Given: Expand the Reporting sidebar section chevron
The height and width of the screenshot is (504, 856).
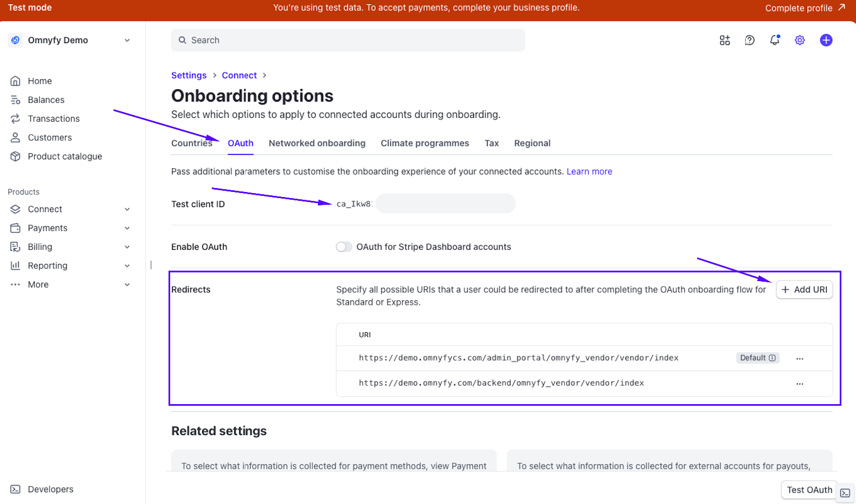Looking at the screenshot, I should (x=127, y=266).
